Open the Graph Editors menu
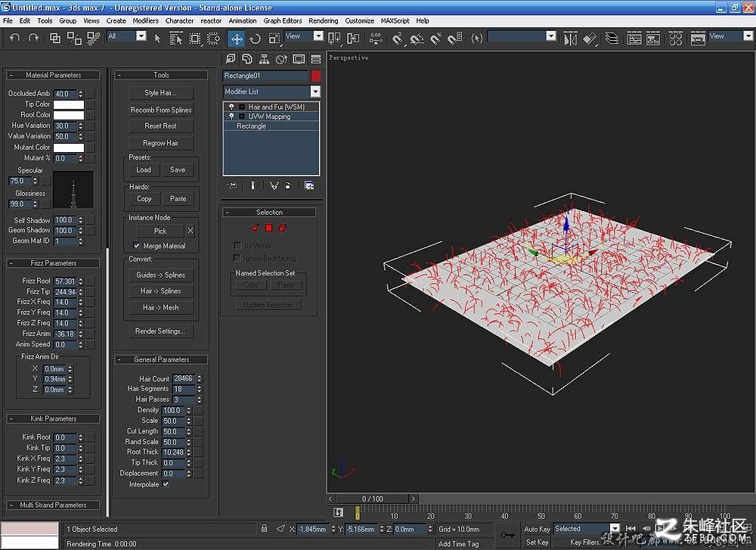This screenshot has height=550, width=756. click(283, 20)
